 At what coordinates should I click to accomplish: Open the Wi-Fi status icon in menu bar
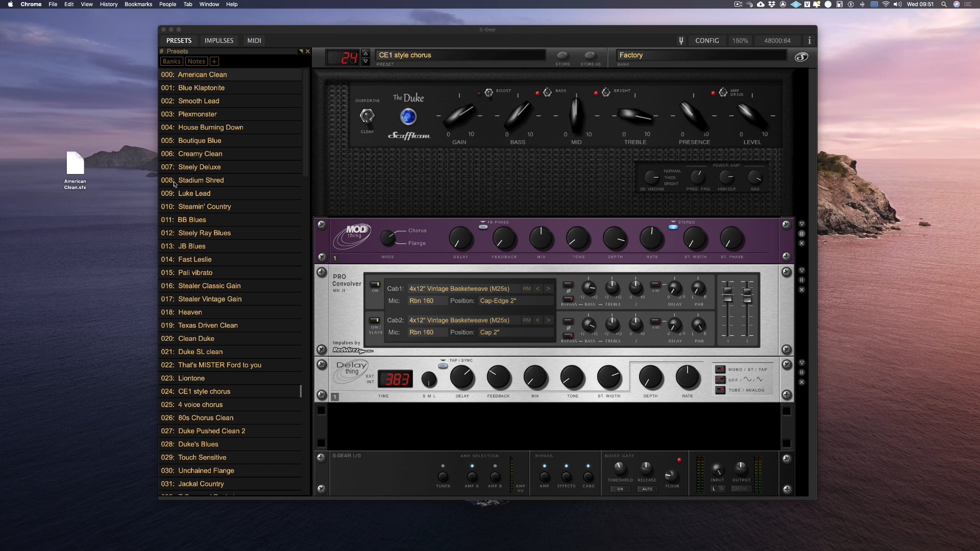click(886, 4)
